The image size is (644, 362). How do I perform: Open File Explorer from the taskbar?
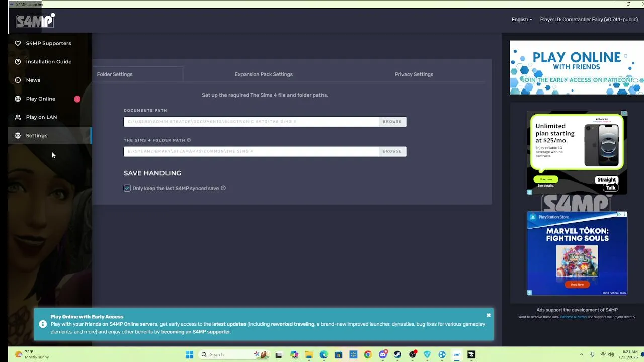309,355
